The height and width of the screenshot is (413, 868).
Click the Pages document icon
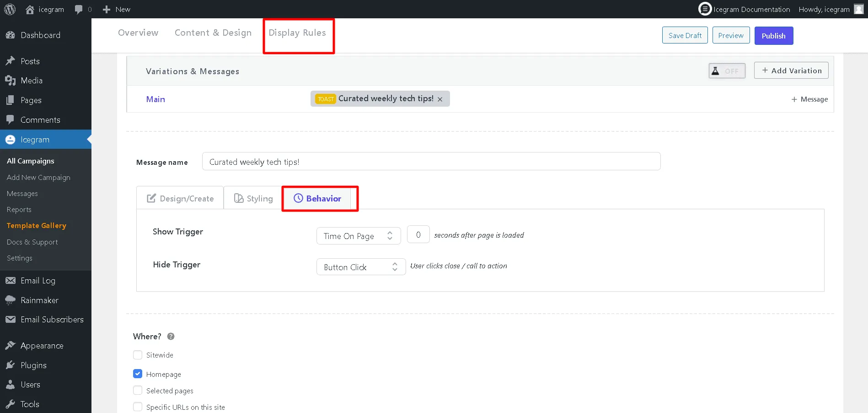click(11, 100)
